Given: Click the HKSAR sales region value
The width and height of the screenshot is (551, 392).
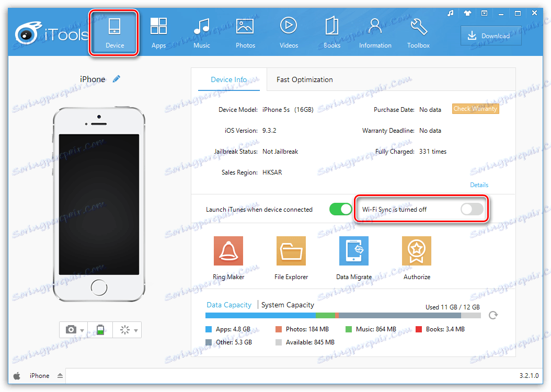Looking at the screenshot, I should (x=272, y=172).
